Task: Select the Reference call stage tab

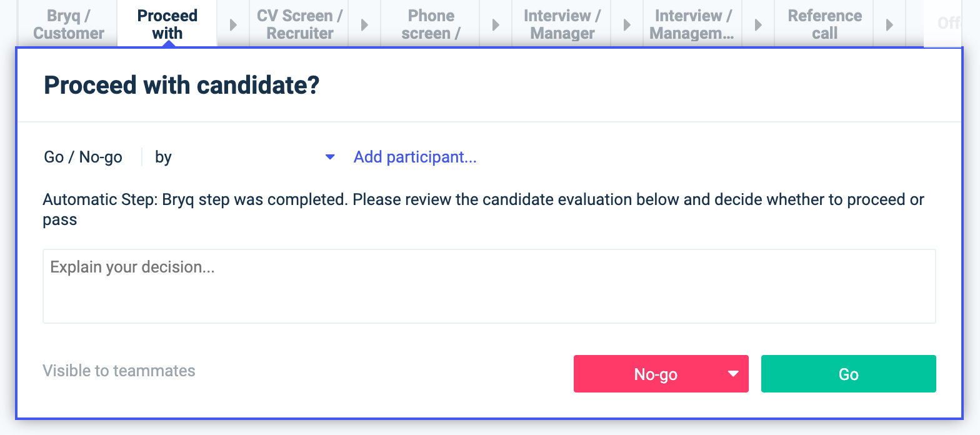Action: pyautogui.click(x=825, y=24)
